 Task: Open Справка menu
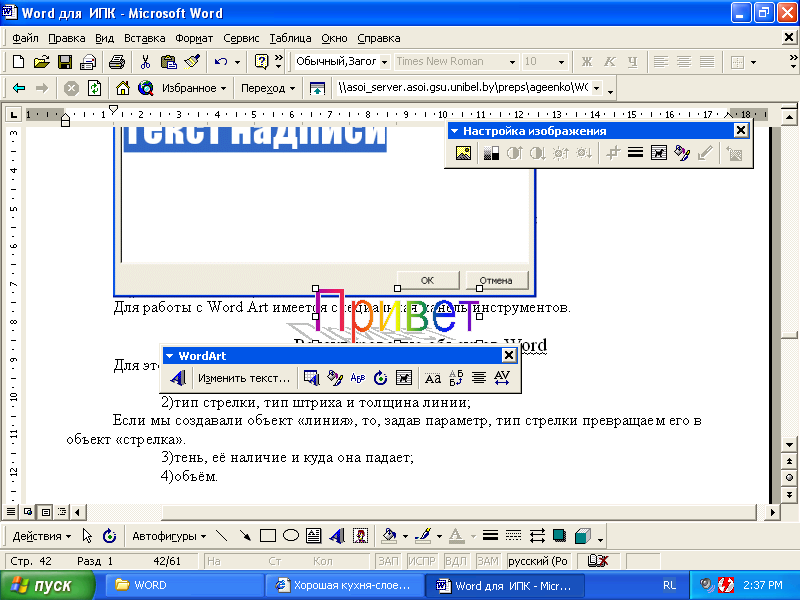click(379, 38)
